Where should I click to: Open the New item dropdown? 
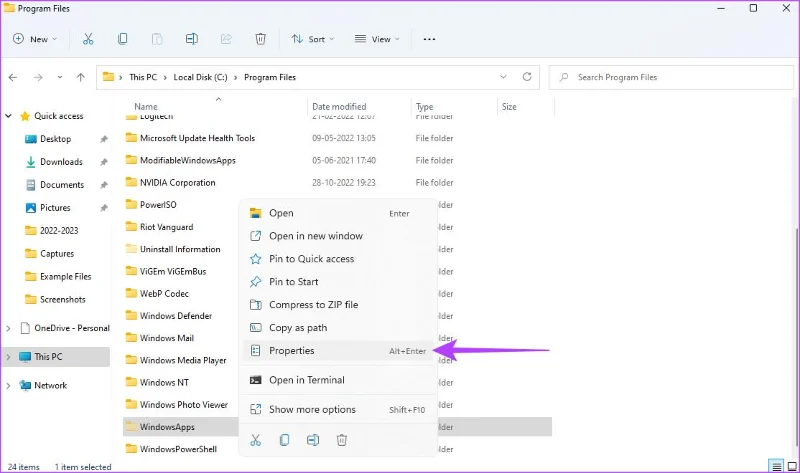pos(35,39)
